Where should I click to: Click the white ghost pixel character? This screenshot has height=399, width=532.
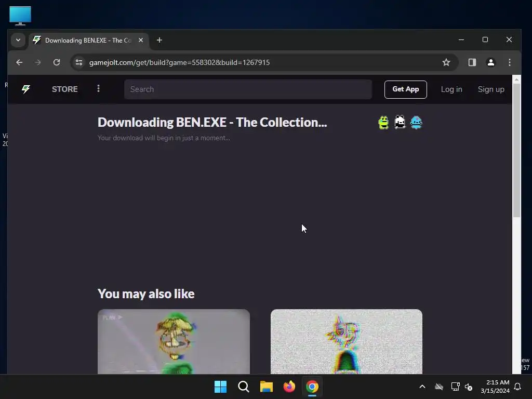400,123
